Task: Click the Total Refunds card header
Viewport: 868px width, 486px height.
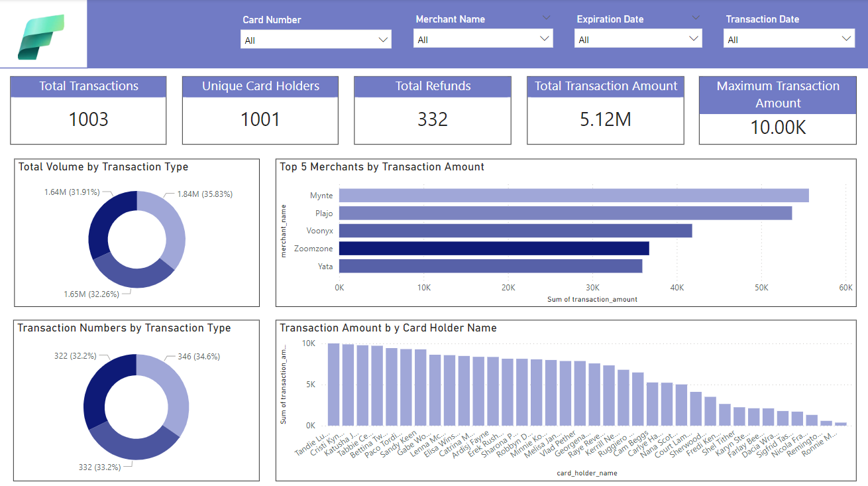Action: click(433, 86)
